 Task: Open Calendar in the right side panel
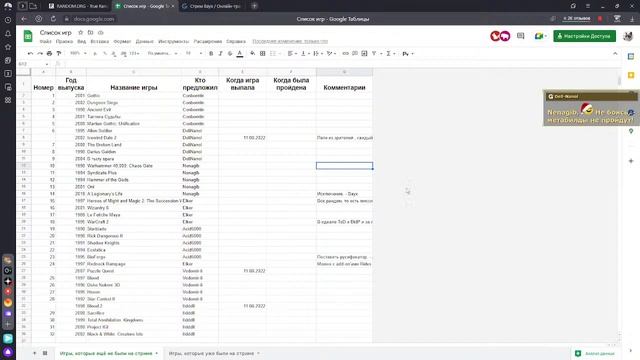(631, 56)
